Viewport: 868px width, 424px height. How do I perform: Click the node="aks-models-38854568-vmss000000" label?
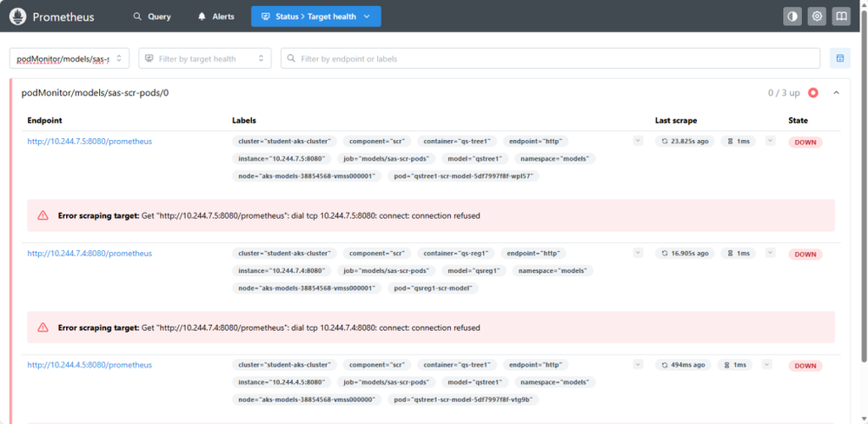tap(307, 400)
